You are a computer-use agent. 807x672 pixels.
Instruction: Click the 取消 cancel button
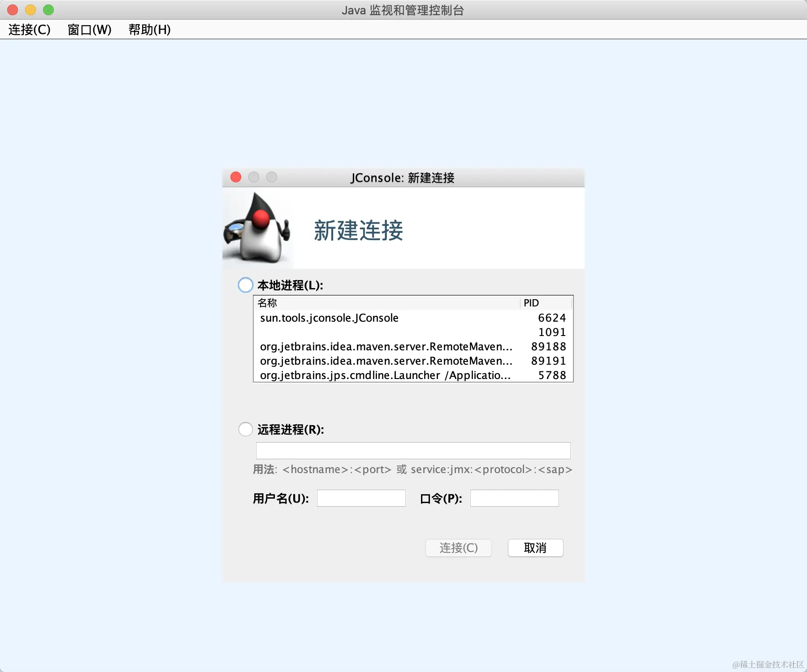coord(535,548)
